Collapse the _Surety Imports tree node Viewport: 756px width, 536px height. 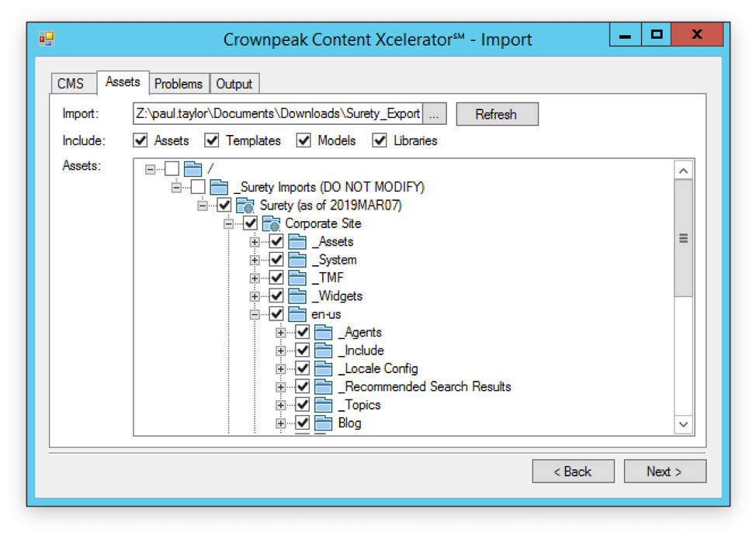tap(176, 188)
